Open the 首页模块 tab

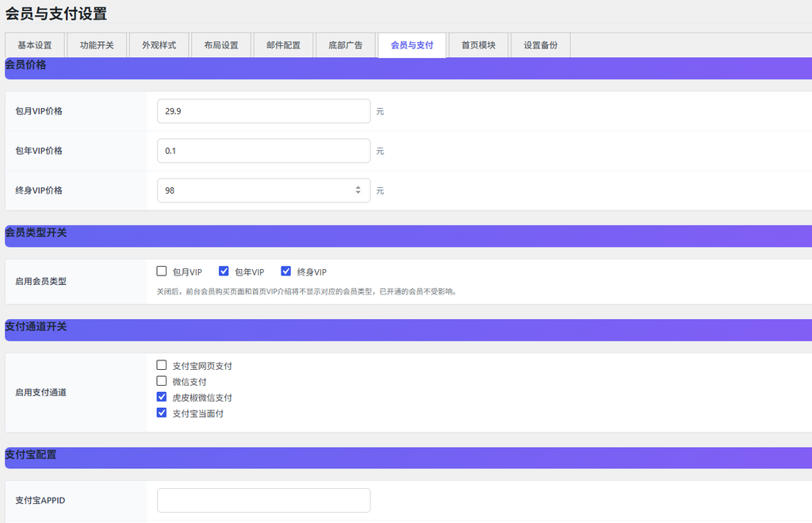(478, 45)
